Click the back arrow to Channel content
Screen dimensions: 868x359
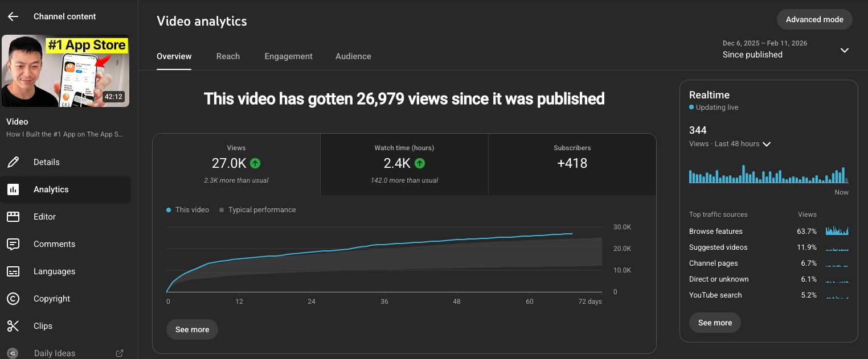(x=13, y=16)
